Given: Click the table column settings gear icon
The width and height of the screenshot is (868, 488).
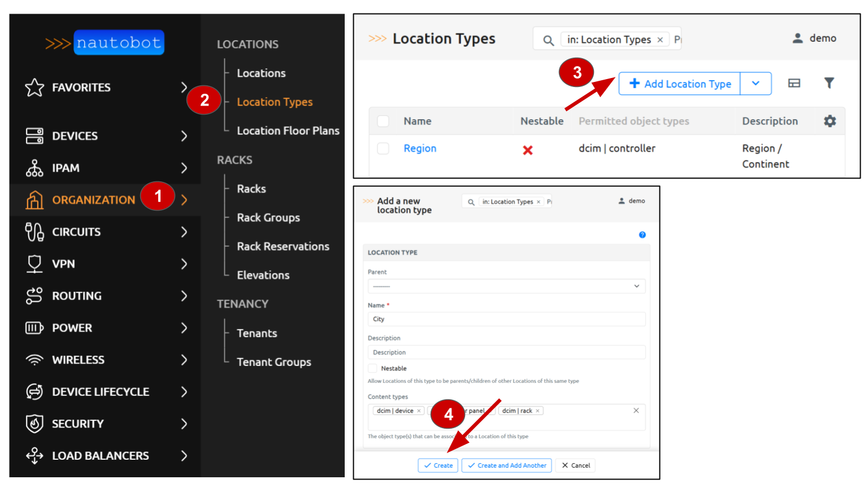Looking at the screenshot, I should point(830,120).
